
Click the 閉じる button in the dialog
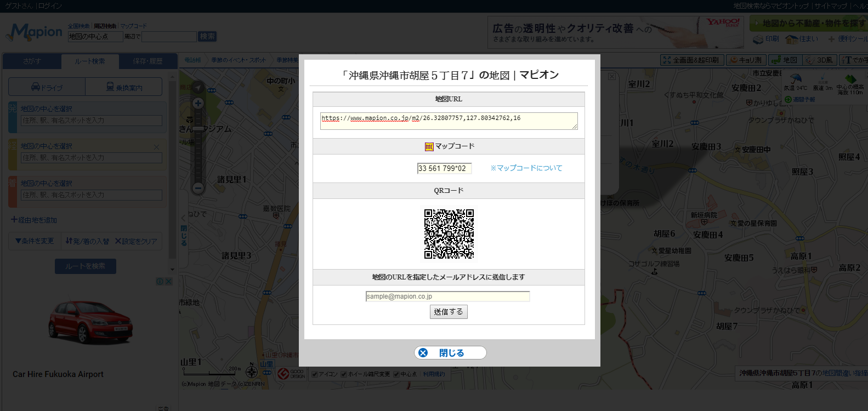click(450, 353)
